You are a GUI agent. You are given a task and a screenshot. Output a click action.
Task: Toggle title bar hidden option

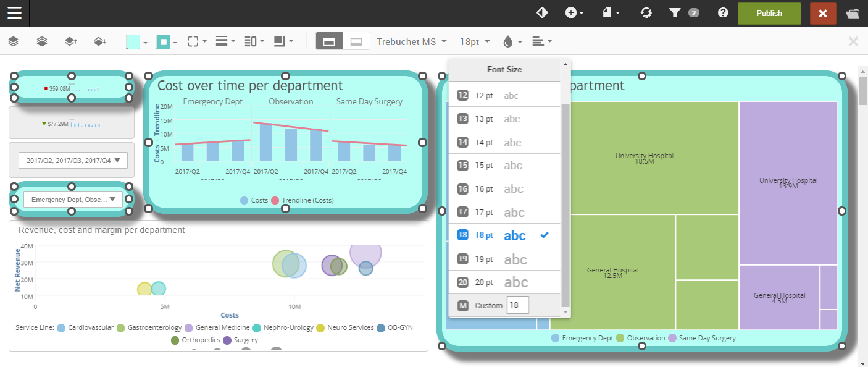click(x=356, y=41)
